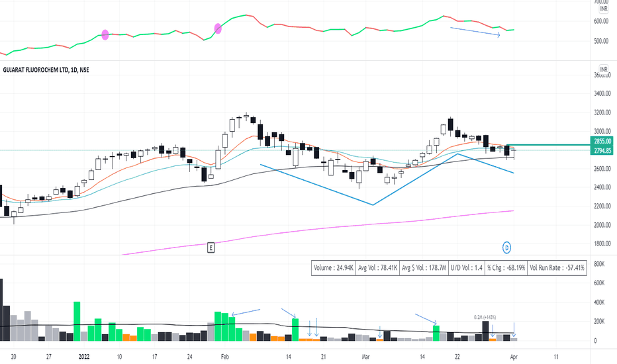Click the U/D Vol : 1.4 cell

point(466,267)
